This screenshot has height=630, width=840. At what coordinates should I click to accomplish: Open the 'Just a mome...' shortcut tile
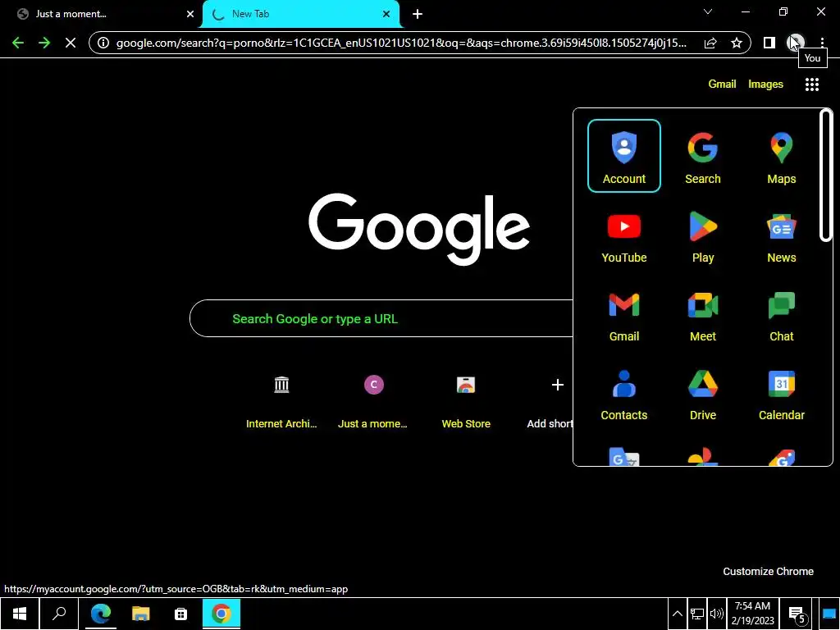click(x=373, y=400)
